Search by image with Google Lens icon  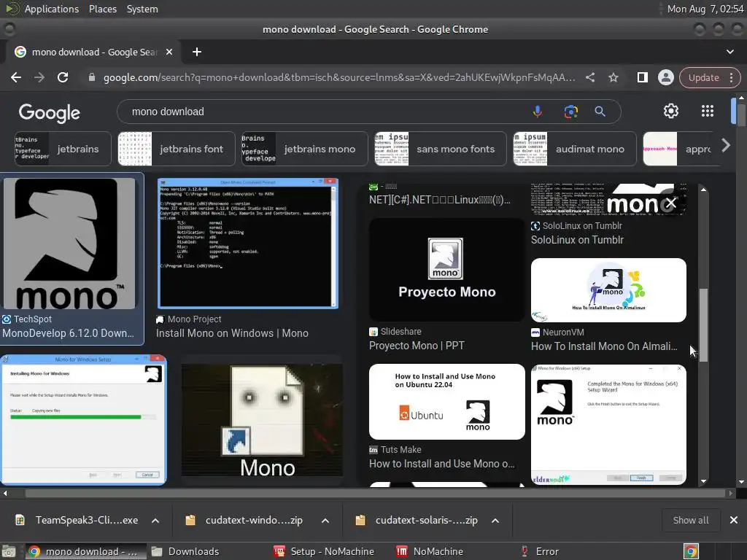tap(570, 112)
